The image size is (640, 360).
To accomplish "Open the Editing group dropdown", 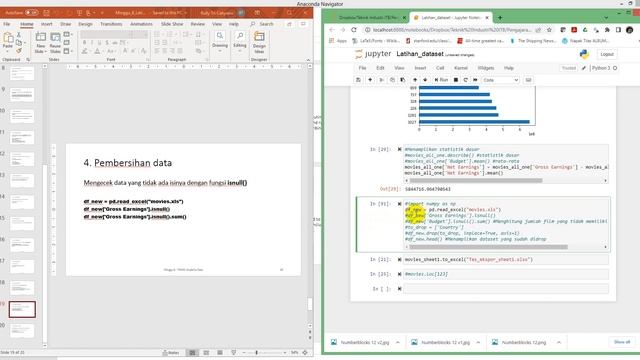I will coord(240,42).
